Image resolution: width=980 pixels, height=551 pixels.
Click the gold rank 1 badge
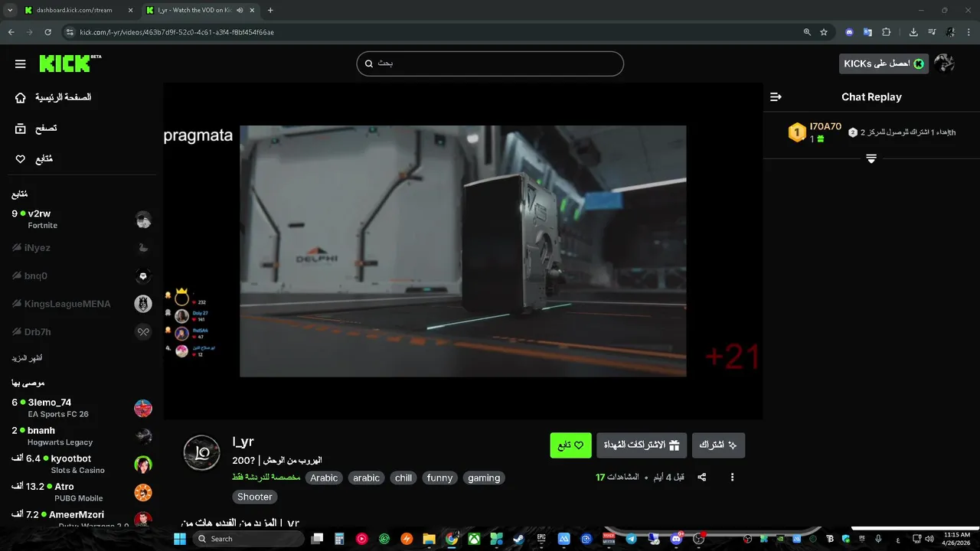797,132
